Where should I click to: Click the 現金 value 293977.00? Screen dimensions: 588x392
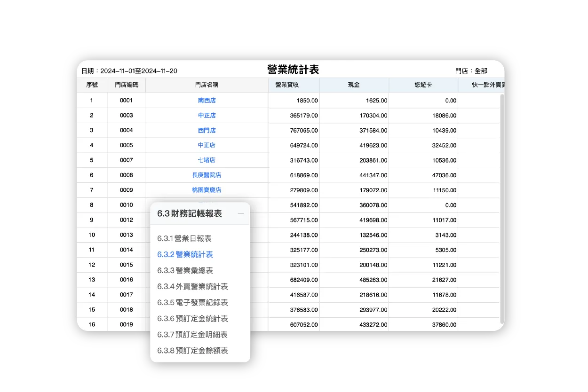[x=373, y=310]
